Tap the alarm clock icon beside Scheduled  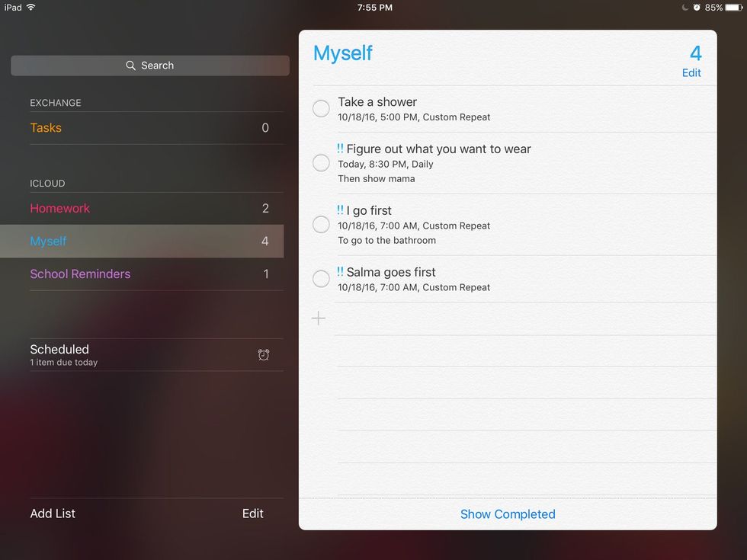[264, 355]
